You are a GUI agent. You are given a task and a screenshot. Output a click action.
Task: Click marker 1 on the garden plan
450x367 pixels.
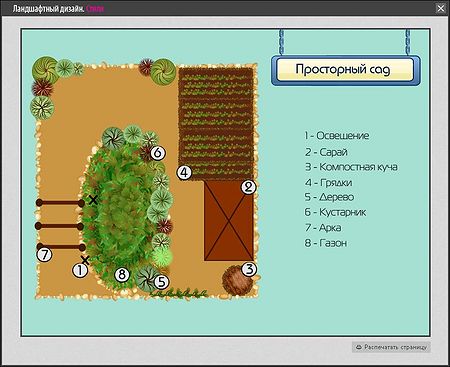point(80,270)
